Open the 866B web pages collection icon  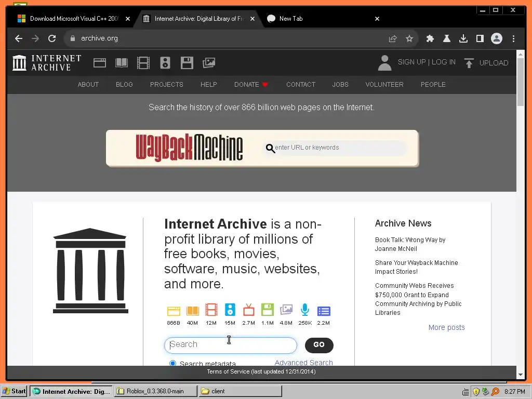[174, 311]
